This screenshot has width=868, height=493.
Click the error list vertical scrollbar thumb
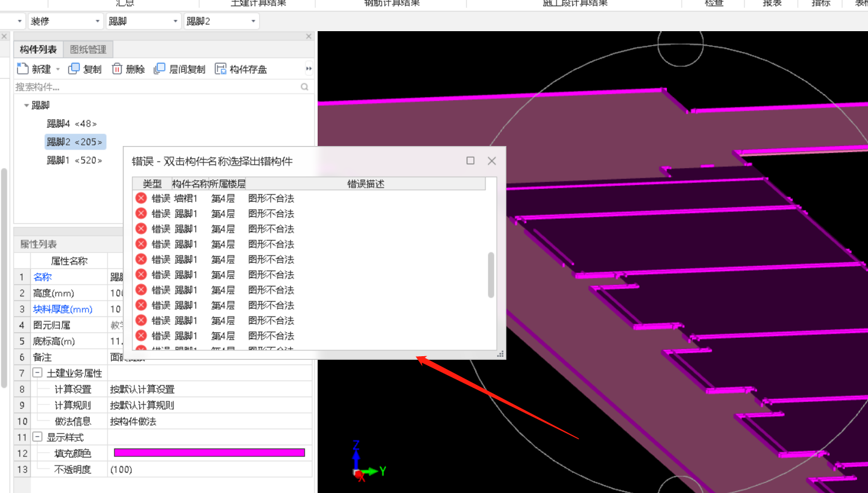491,275
